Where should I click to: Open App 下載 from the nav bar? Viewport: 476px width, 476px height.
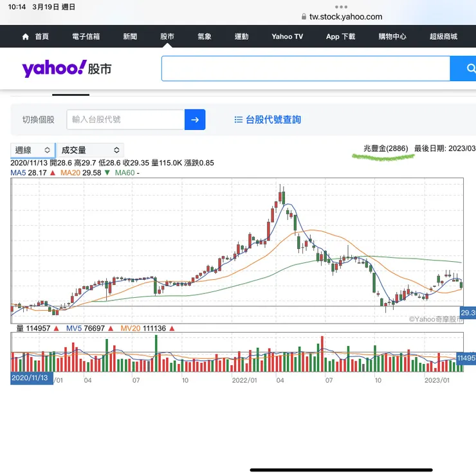(x=341, y=37)
